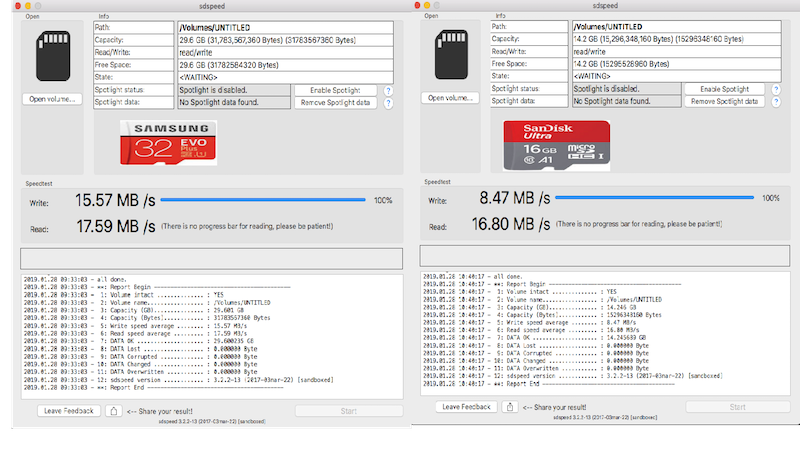
Task: Remove Spotlight data in the right window
Action: (x=724, y=101)
